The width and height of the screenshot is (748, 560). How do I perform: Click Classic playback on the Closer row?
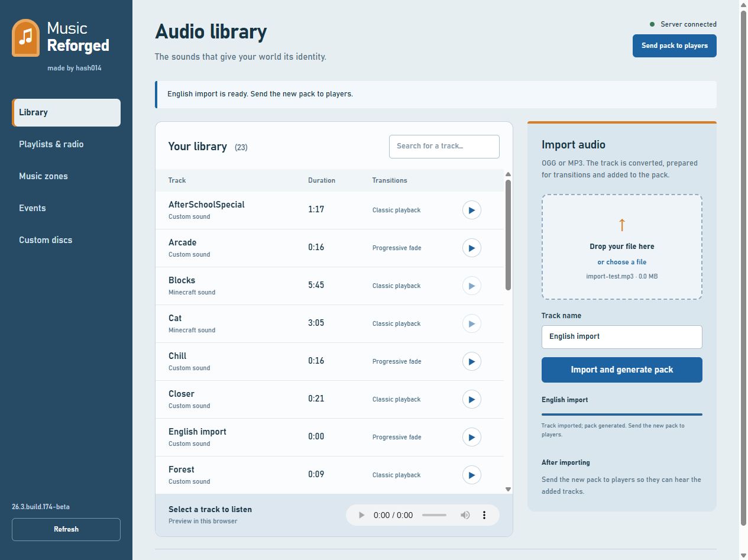[396, 399]
